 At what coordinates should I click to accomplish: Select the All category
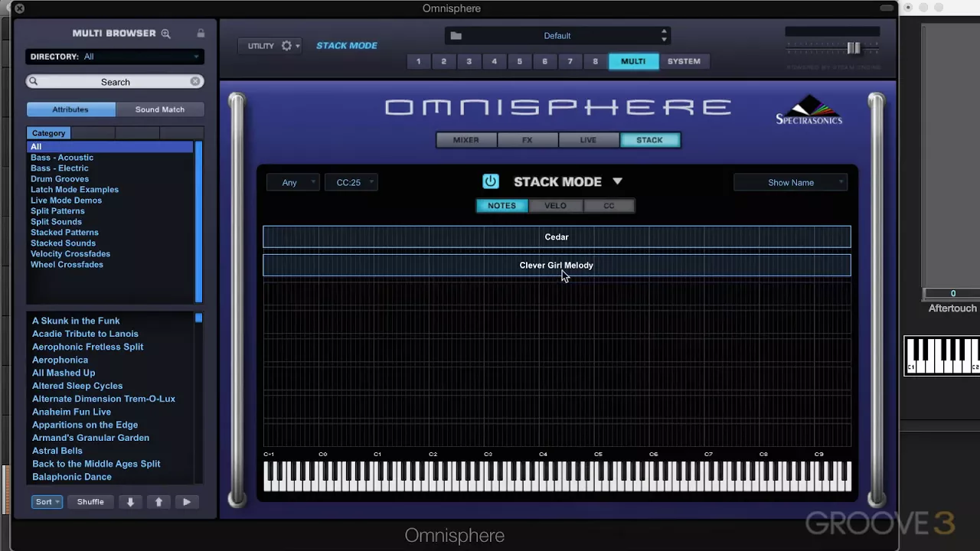click(110, 146)
